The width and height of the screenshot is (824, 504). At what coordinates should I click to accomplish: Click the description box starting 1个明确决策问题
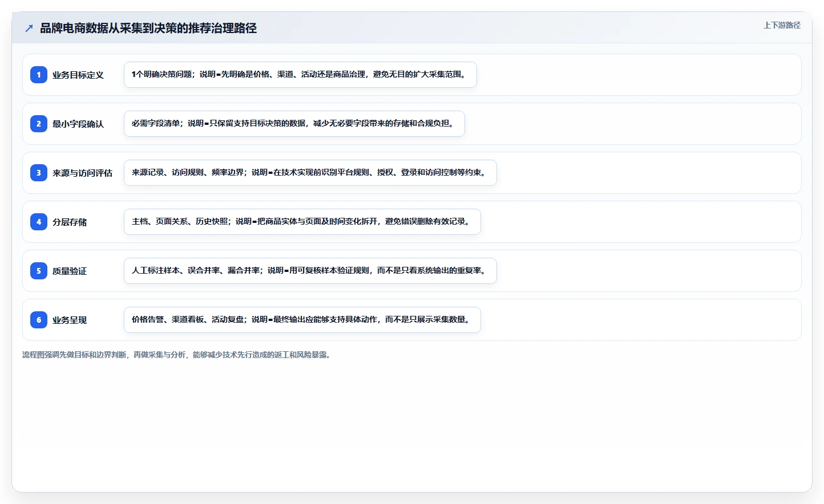pyautogui.click(x=300, y=75)
